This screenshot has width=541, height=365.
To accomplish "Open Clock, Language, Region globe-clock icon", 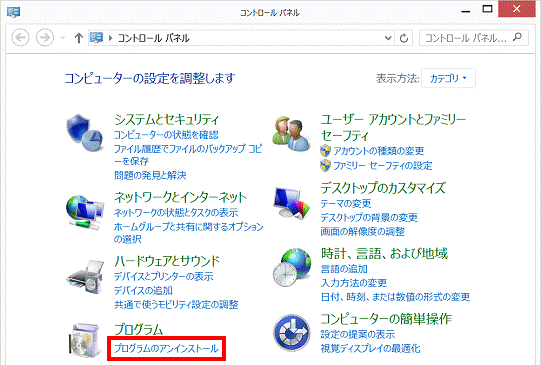I will tap(292, 267).
